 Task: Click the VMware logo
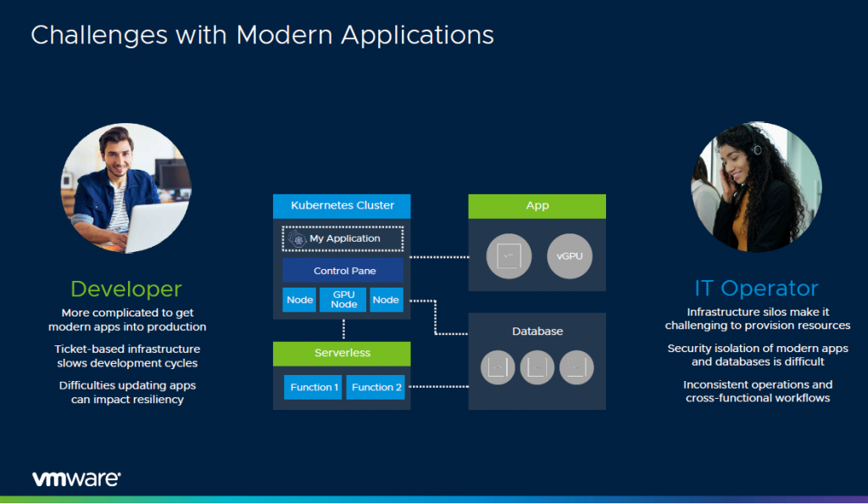pyautogui.click(x=76, y=479)
